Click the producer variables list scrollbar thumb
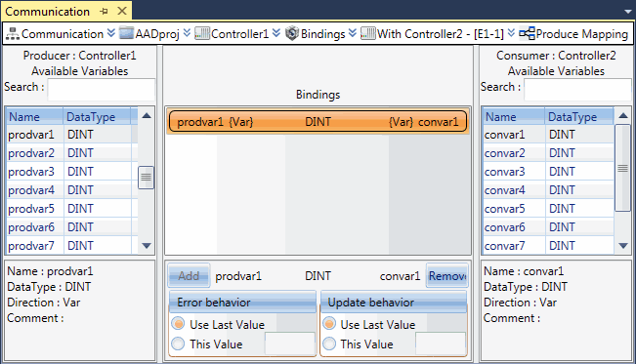 [146, 178]
